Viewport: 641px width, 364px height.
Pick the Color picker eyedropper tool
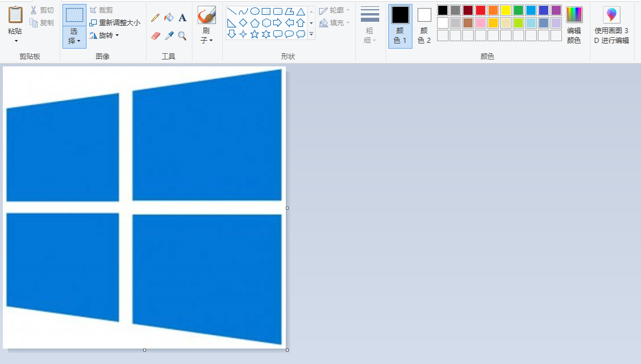pos(169,36)
